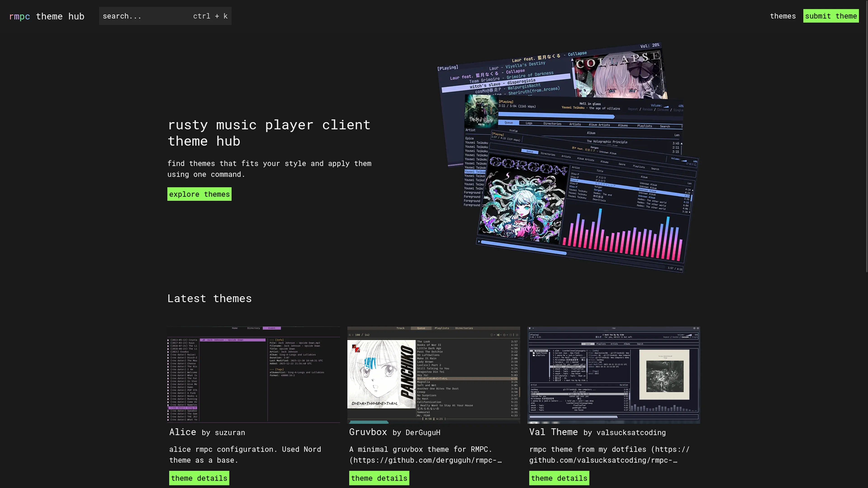The image size is (868, 488).
Task: Select the Gruvbox theme title
Action: coord(368,432)
